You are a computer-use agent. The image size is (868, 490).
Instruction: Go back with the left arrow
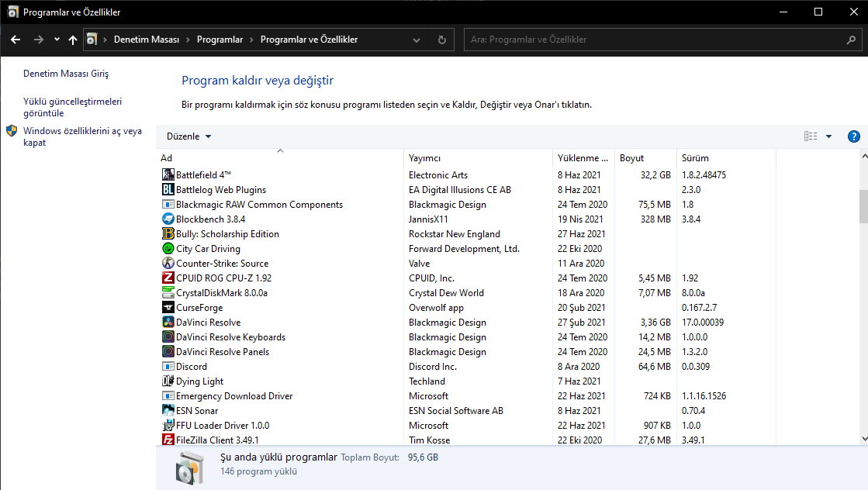tap(16, 40)
